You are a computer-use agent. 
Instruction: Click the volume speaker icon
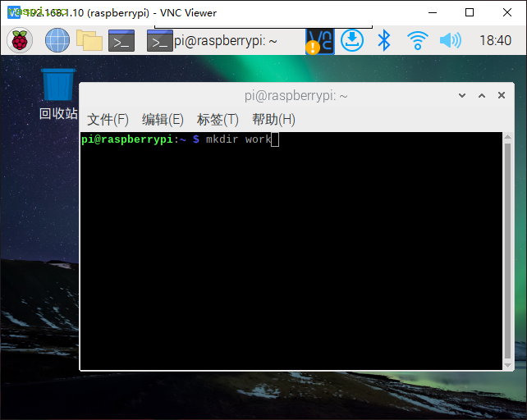tap(450, 40)
